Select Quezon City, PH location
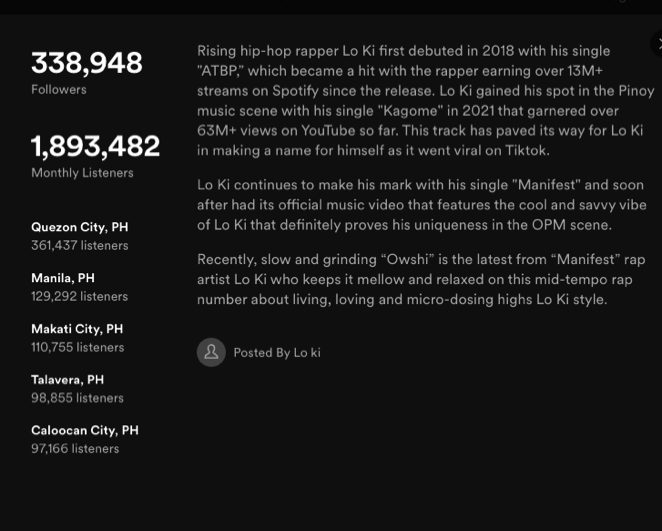Image resolution: width=662 pixels, height=531 pixels. [80, 227]
